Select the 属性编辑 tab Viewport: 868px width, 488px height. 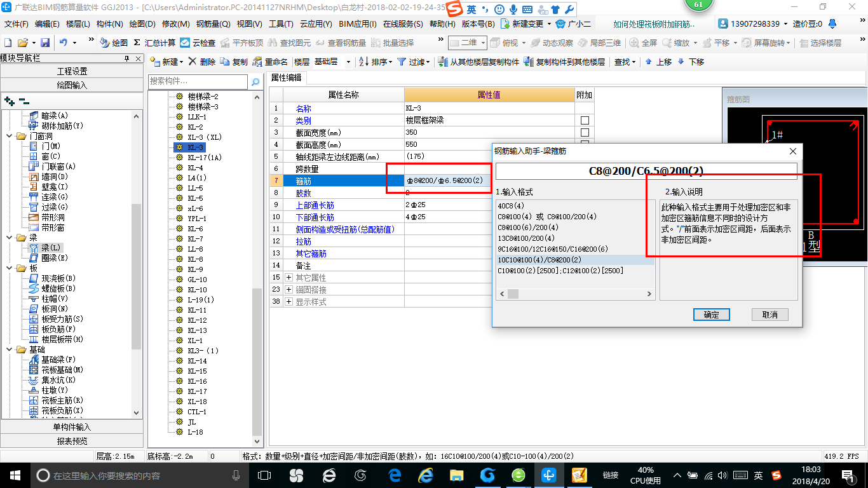(x=286, y=78)
